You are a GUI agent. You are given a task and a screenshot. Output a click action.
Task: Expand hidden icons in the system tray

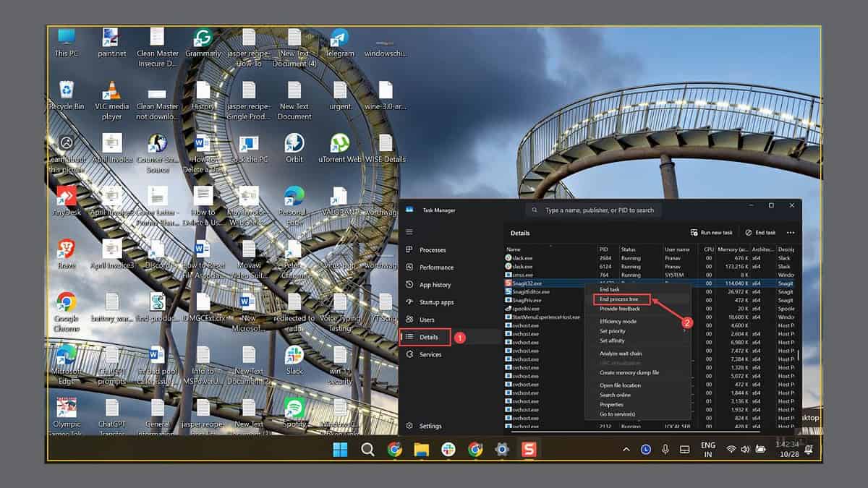tap(627, 449)
